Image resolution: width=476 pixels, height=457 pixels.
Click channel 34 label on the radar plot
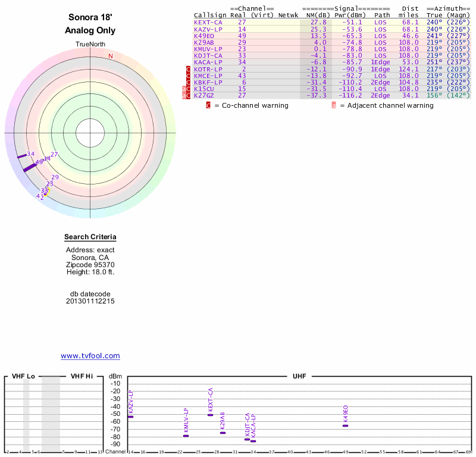[31, 154]
